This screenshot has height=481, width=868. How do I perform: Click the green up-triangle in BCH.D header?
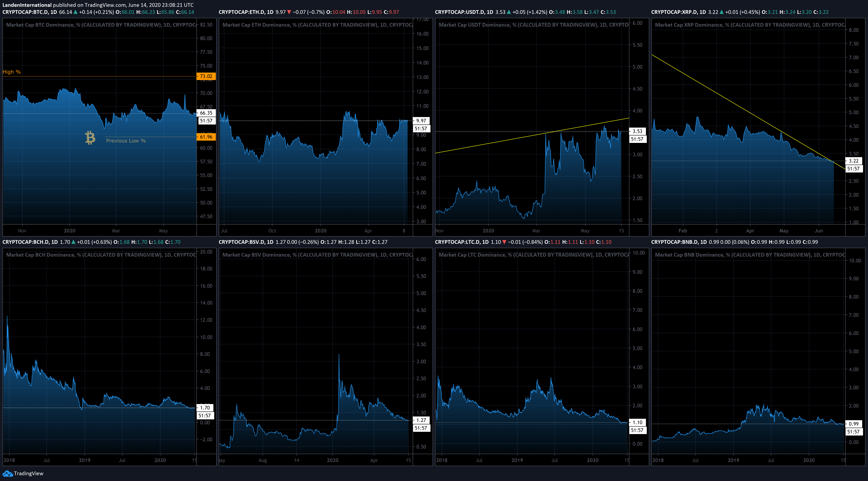pos(73,242)
